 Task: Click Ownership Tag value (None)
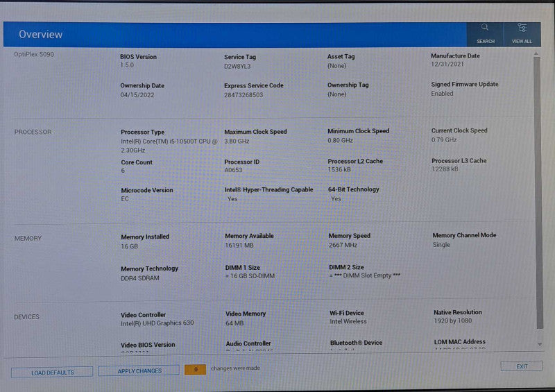click(336, 94)
